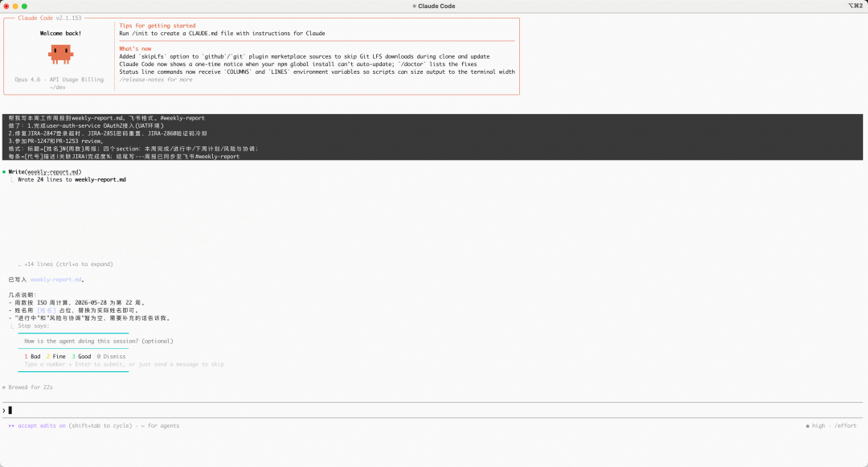868x467 pixels.
Task: Click the 几点说明 heading line
Action: click(23, 295)
